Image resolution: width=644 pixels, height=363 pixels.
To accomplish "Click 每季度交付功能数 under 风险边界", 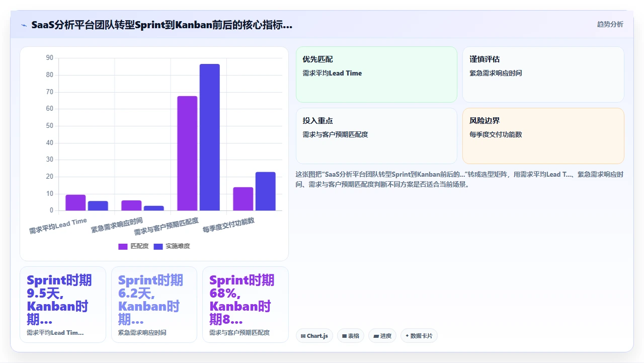I will 496,134.
